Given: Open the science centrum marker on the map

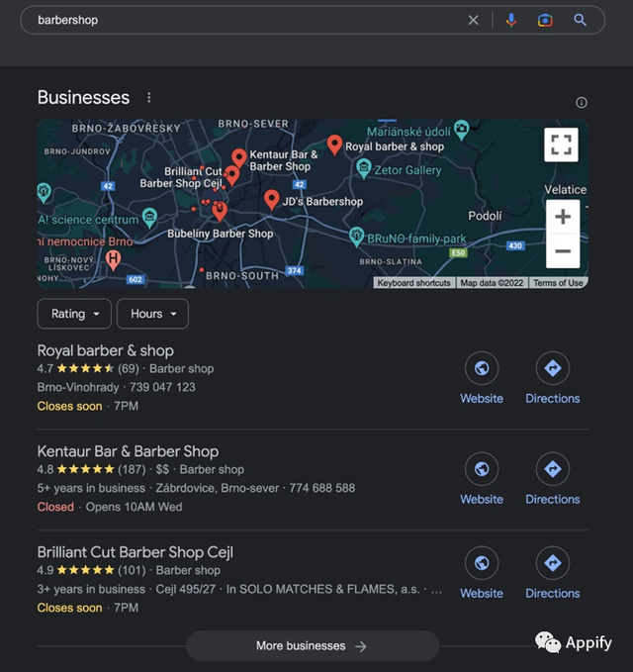Looking at the screenshot, I should (149, 218).
